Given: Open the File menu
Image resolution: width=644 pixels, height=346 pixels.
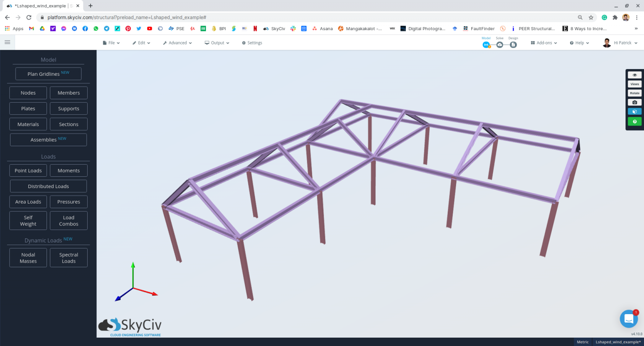Looking at the screenshot, I should (x=111, y=42).
